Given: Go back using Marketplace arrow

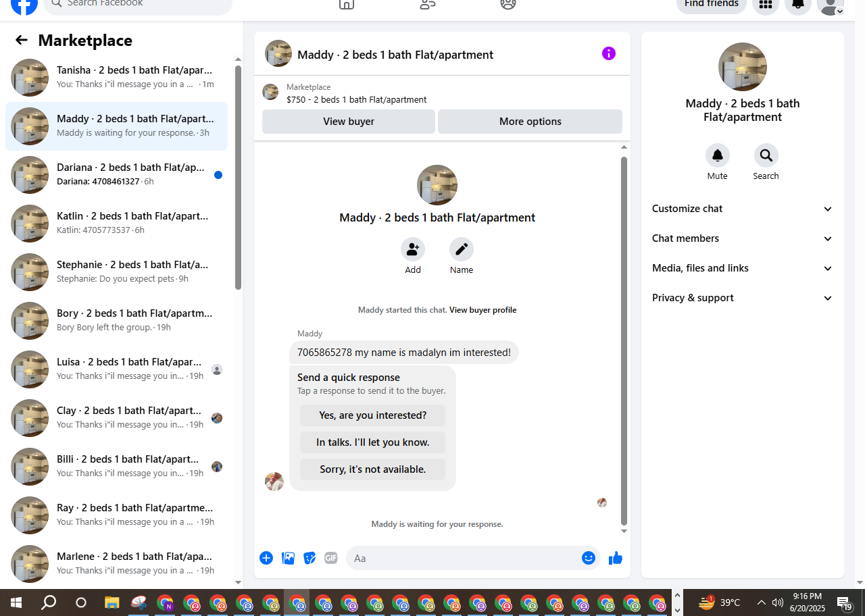Looking at the screenshot, I should coord(22,41).
